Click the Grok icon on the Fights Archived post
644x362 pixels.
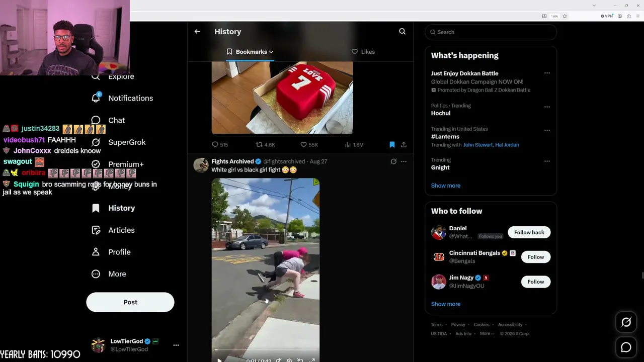pos(393,161)
